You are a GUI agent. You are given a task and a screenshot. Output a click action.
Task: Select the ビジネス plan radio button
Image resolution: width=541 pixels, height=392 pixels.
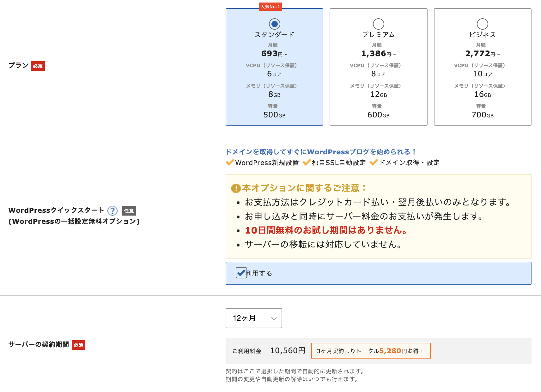click(x=482, y=24)
